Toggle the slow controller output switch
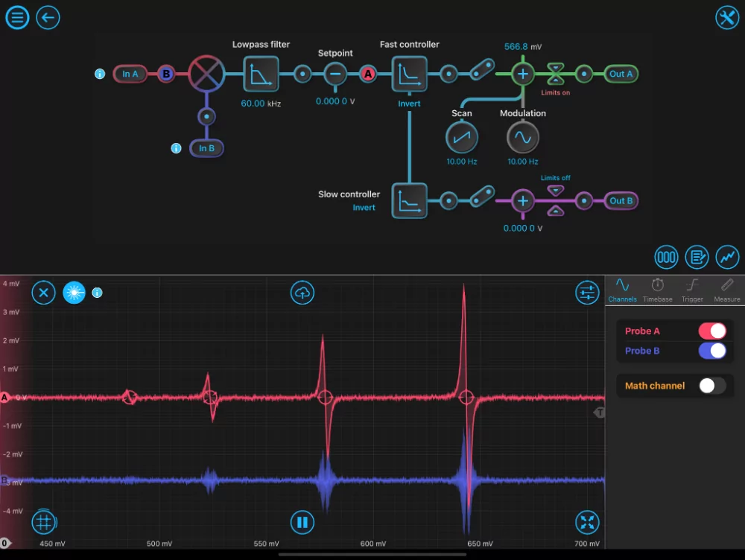This screenshot has width=745, height=560. coord(482,196)
